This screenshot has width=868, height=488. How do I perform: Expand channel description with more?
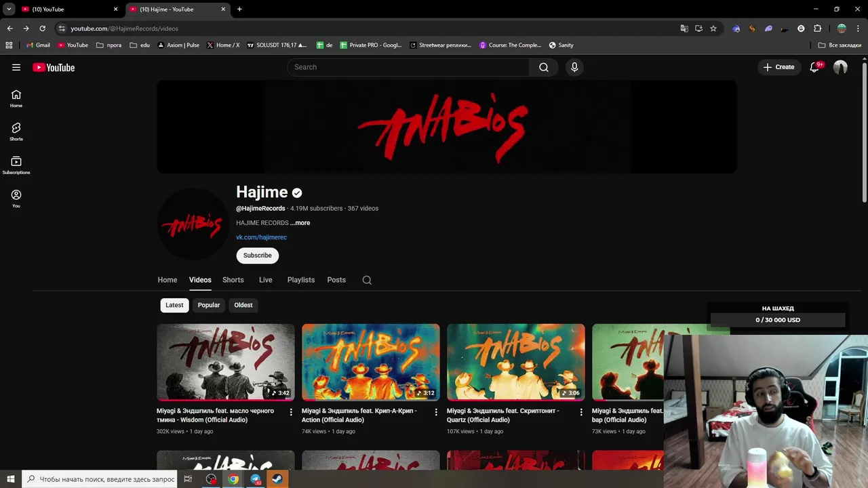300,223
